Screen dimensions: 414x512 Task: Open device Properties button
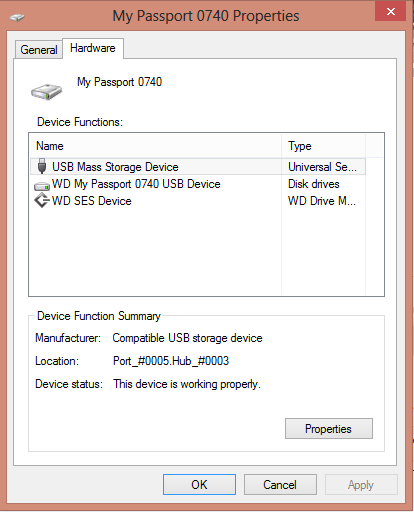coord(329,429)
